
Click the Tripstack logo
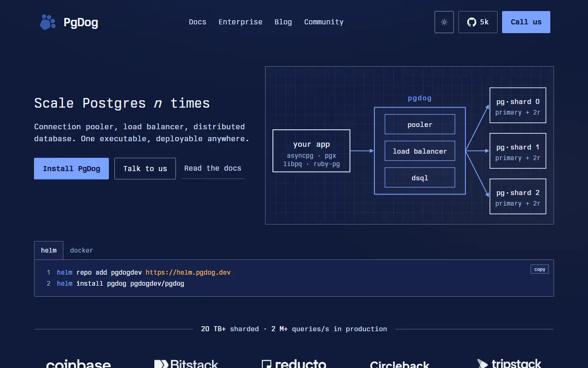click(x=509, y=364)
